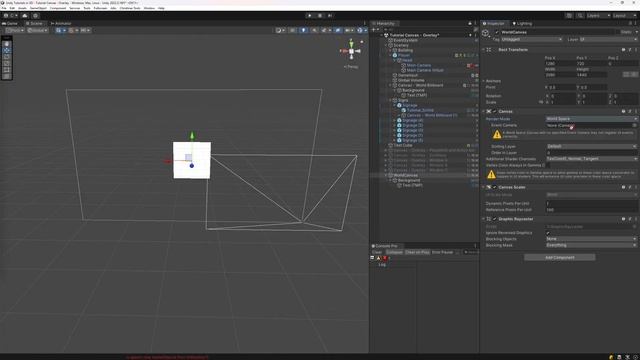The image size is (640, 360).
Task: Open the GameObject menu
Action: [x=38, y=8]
